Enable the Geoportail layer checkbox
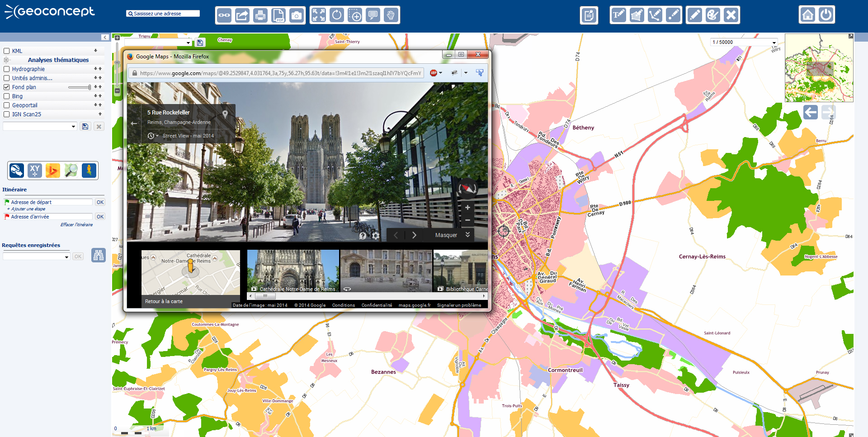This screenshot has width=868, height=437. tap(7, 105)
